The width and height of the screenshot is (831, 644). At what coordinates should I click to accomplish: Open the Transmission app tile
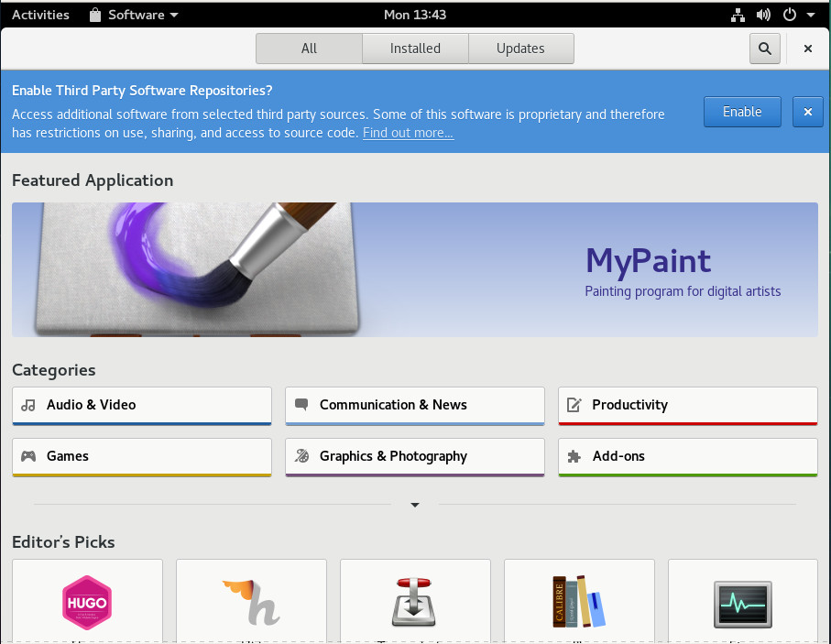click(x=414, y=601)
